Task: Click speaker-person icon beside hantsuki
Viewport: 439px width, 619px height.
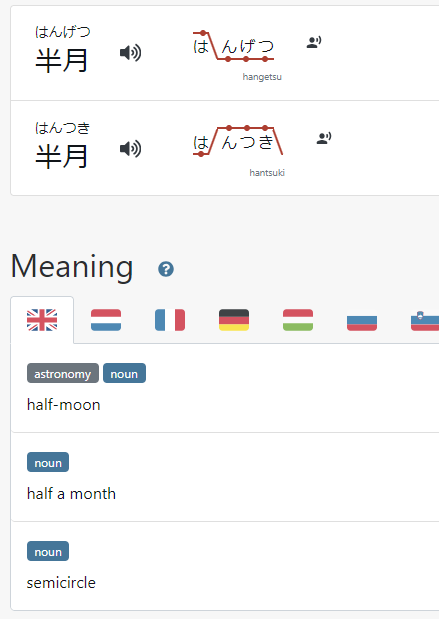Action: coord(324,138)
